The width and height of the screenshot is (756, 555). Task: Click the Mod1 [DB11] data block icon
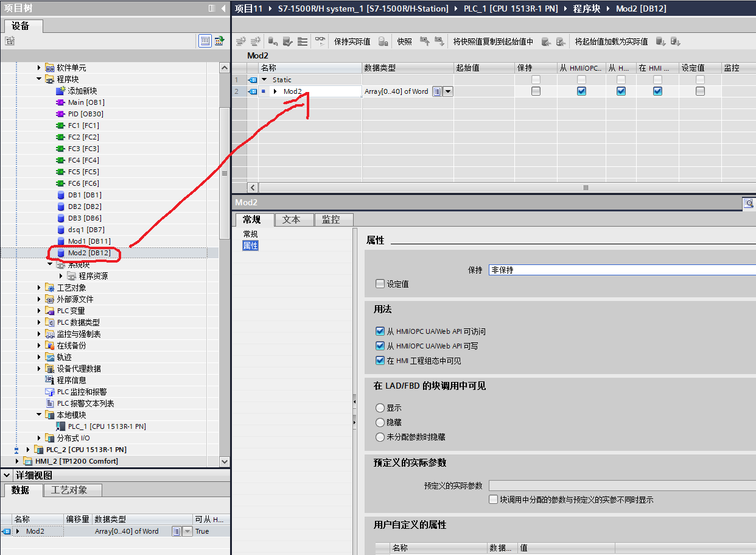pos(60,241)
